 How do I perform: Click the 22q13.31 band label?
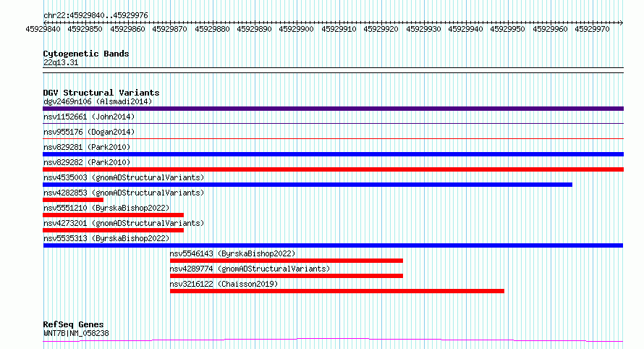click(x=61, y=62)
